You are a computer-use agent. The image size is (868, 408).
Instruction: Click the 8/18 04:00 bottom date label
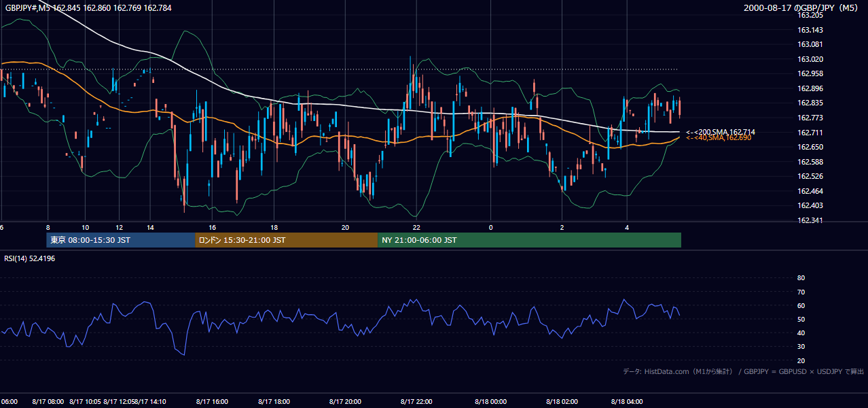click(627, 402)
